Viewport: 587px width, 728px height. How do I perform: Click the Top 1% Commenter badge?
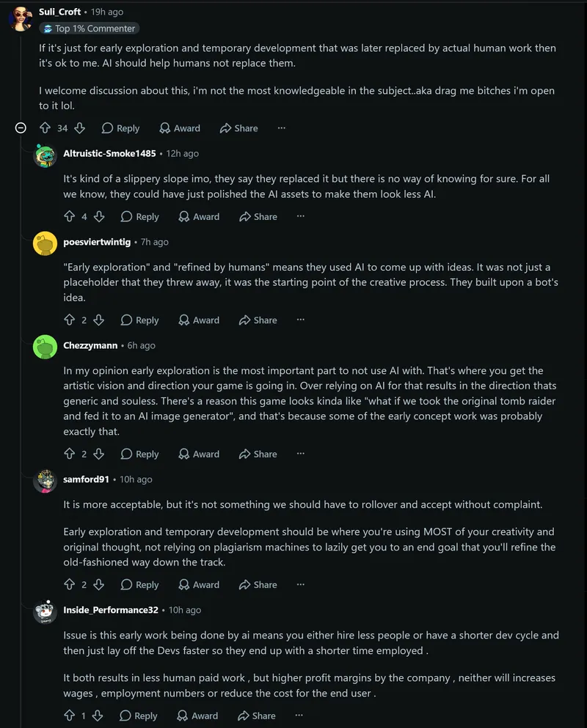90,29
